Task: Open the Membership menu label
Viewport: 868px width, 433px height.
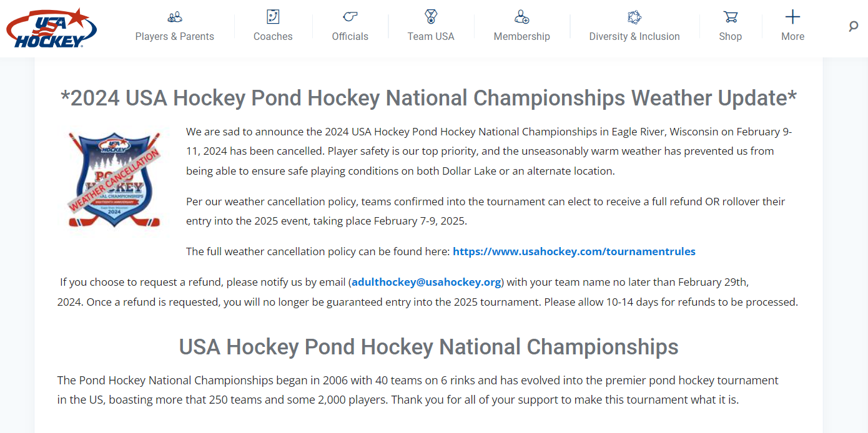Action: [522, 36]
